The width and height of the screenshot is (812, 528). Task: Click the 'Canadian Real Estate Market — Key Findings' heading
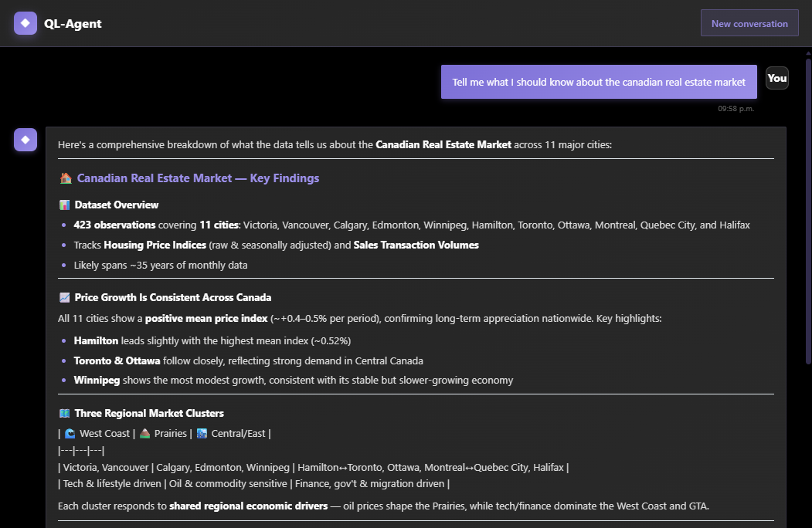(198, 178)
